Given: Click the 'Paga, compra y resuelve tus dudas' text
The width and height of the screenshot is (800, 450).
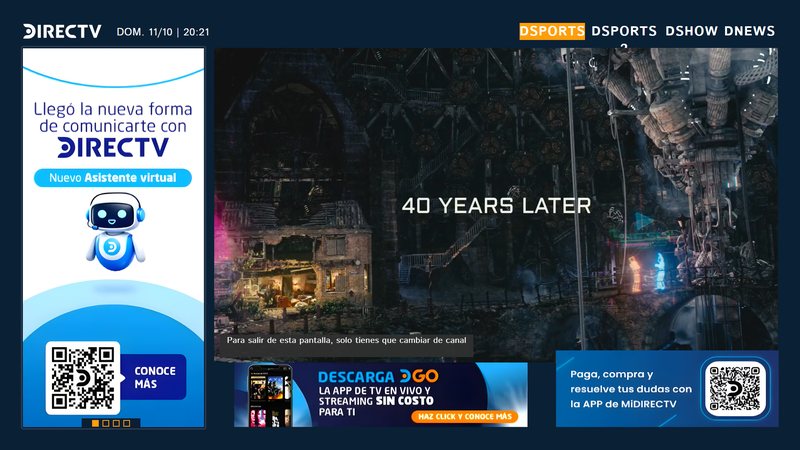Looking at the screenshot, I should tap(631, 389).
